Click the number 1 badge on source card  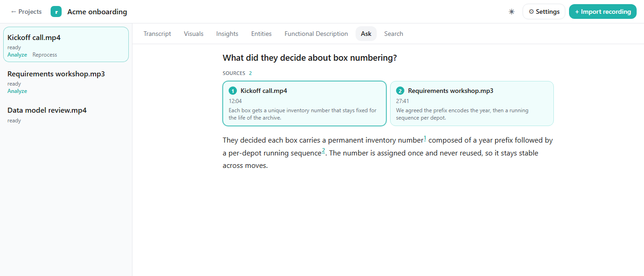233,91
